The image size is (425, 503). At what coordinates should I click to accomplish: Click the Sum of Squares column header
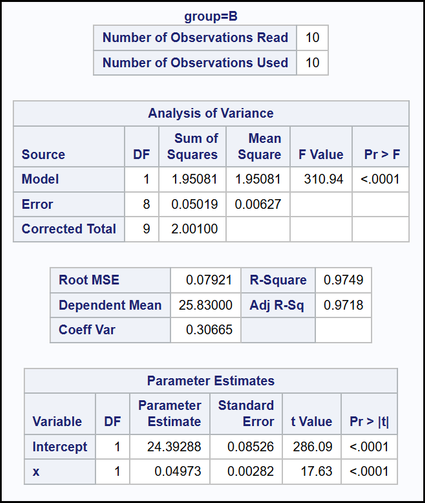pyautogui.click(x=192, y=146)
